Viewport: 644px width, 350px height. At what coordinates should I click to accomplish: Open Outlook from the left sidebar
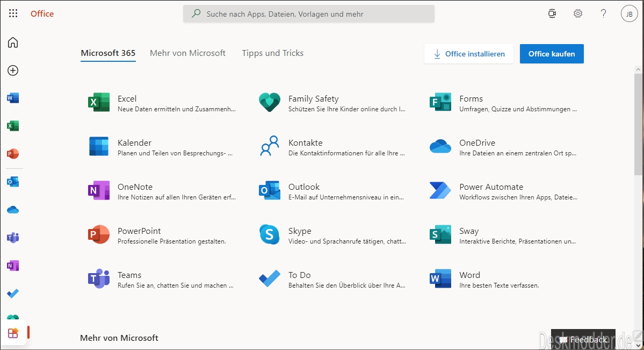click(13, 181)
